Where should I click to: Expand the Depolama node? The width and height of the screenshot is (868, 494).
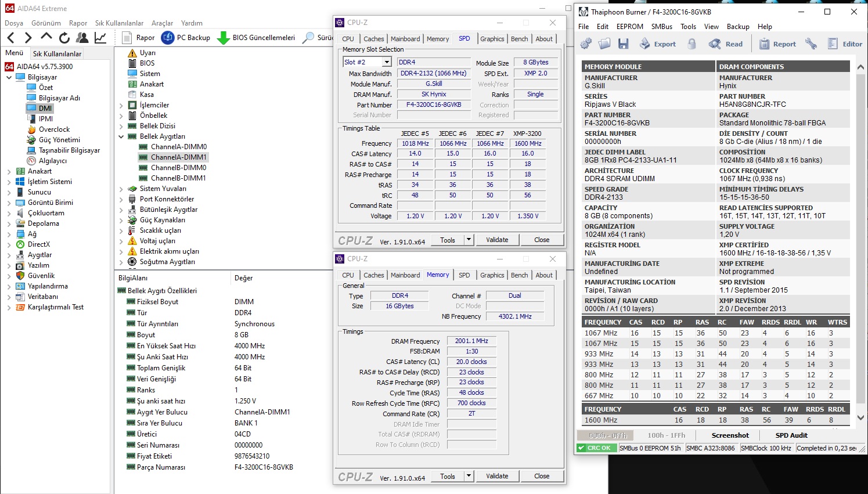tap(9, 223)
